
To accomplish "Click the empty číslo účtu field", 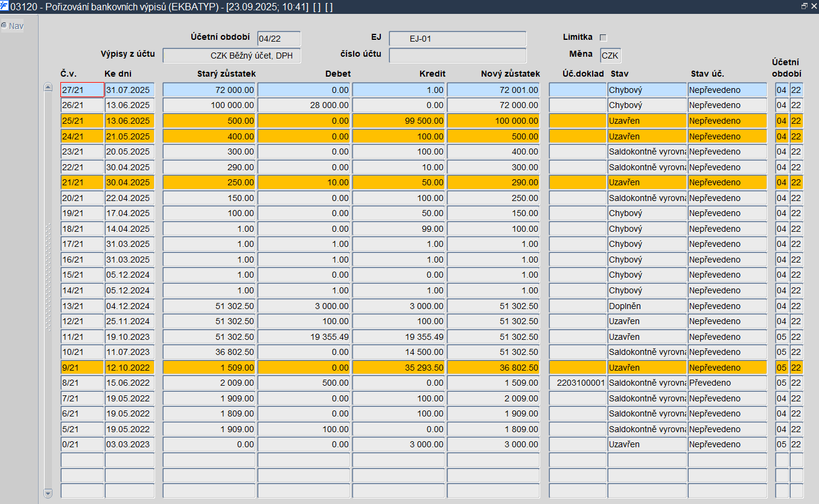I will [x=457, y=56].
